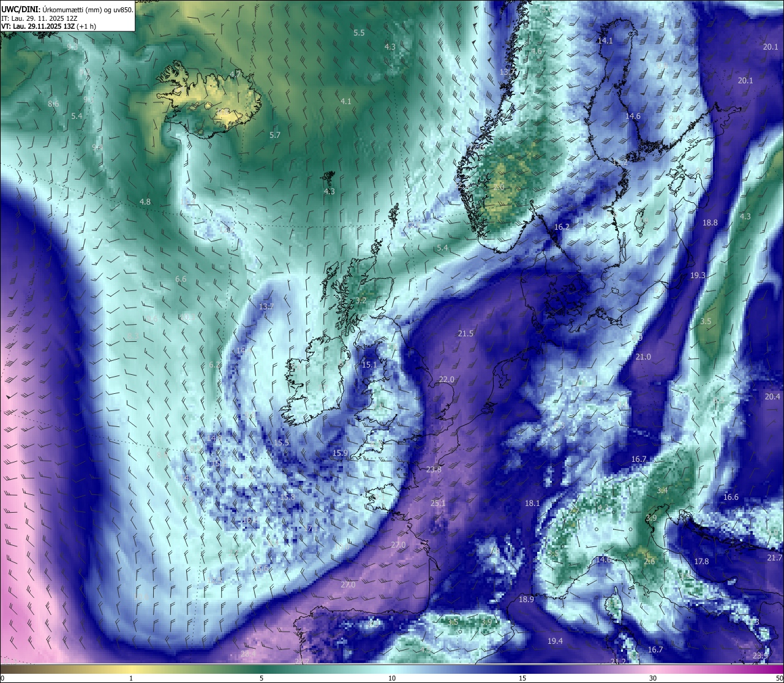784x683 pixels.
Task: Click the map value "21.0"
Action: (643, 357)
